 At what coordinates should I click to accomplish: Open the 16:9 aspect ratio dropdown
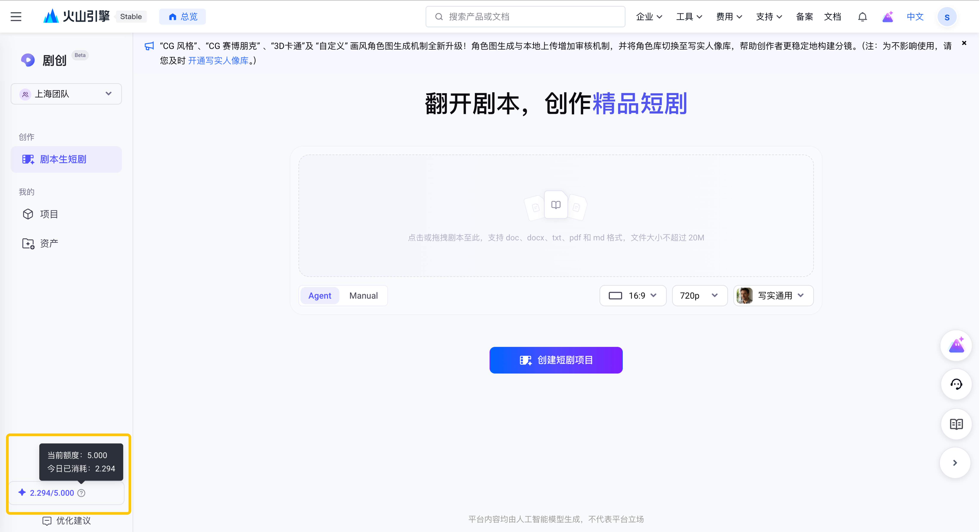(633, 296)
